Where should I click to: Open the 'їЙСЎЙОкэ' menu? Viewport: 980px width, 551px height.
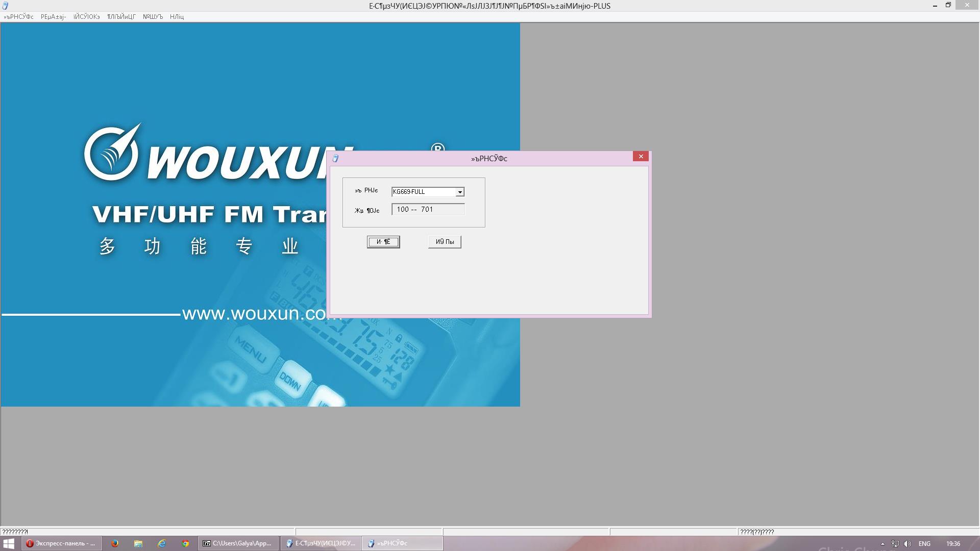[86, 17]
